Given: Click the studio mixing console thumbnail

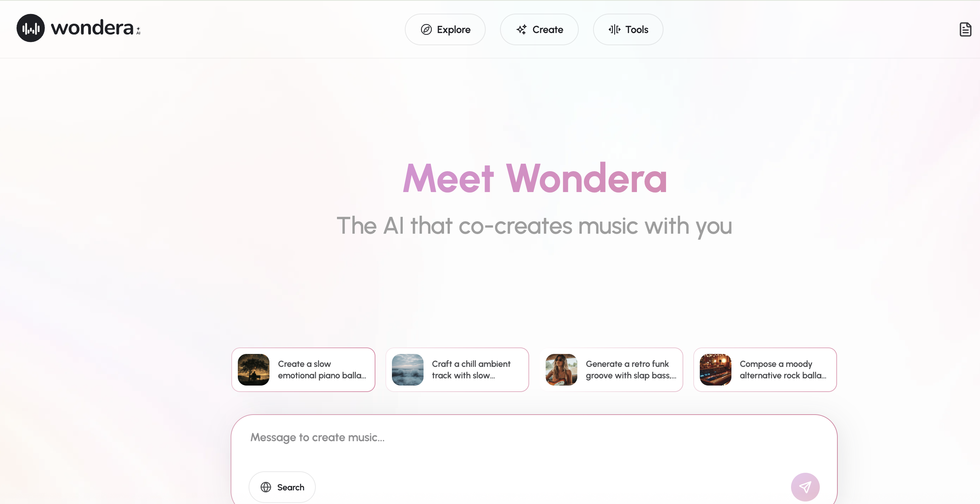Looking at the screenshot, I should [715, 369].
